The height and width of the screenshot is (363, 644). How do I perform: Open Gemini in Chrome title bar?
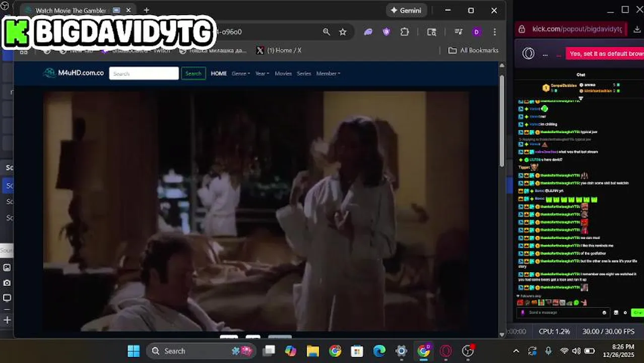[x=407, y=10]
